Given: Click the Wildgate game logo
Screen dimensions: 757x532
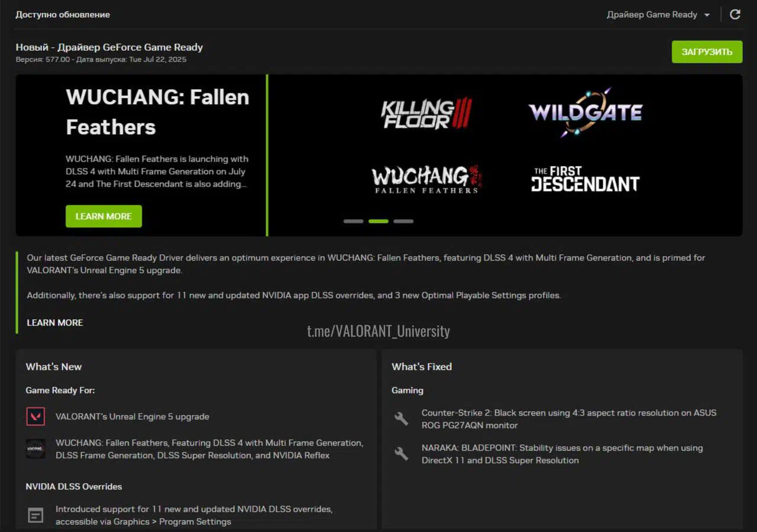Looking at the screenshot, I should tap(585, 112).
